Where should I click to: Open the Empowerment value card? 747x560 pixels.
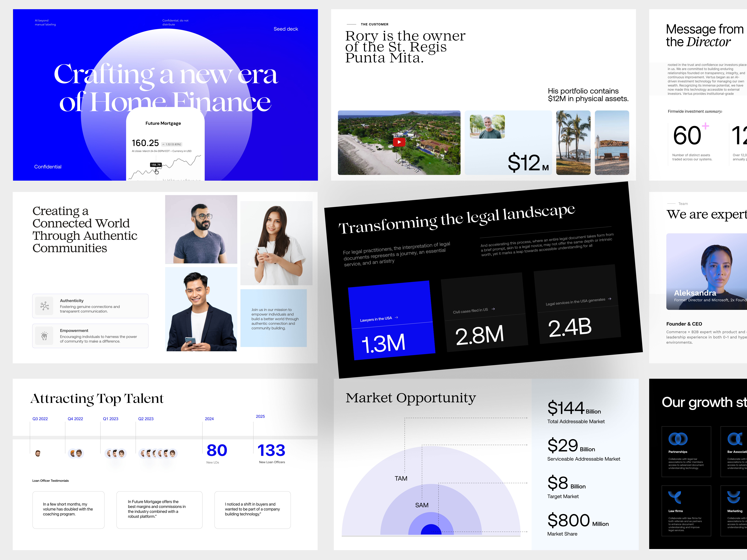(x=90, y=336)
